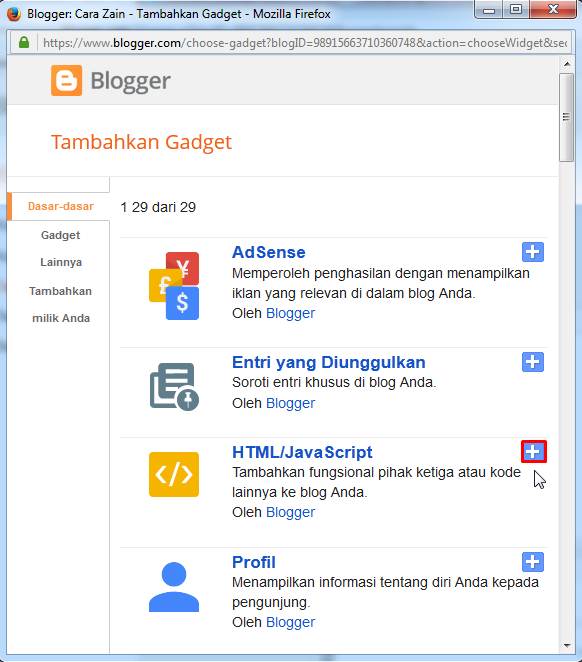Click the AdSense description text
Viewport: 582px width, 662px height.
pos(381,283)
